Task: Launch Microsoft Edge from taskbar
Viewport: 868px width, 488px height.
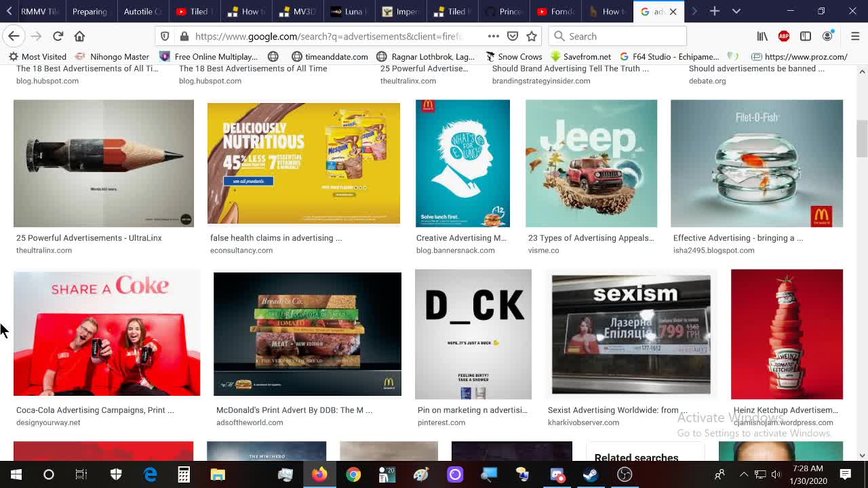Action: click(150, 474)
